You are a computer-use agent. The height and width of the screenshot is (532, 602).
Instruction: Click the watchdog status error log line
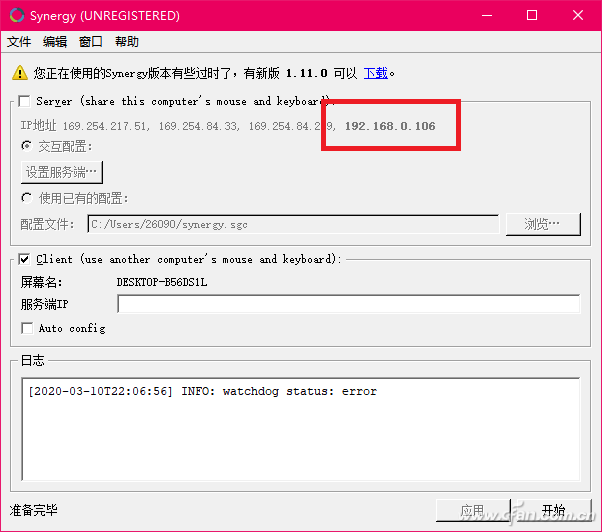(202, 391)
